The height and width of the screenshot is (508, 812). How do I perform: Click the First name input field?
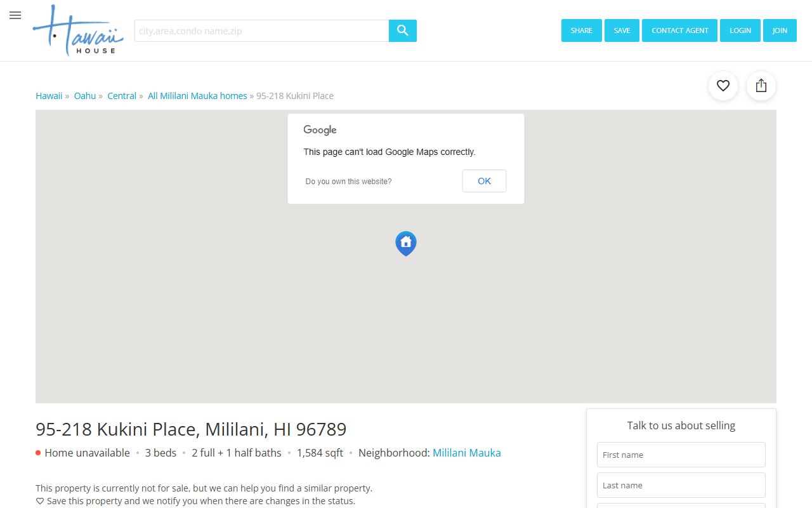681,455
